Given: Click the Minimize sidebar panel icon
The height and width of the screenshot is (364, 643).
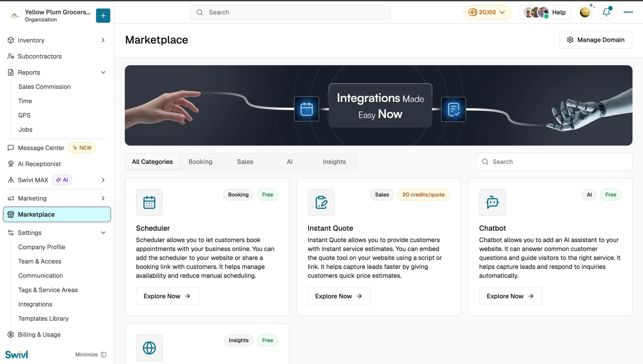Looking at the screenshot, I should point(103,355).
